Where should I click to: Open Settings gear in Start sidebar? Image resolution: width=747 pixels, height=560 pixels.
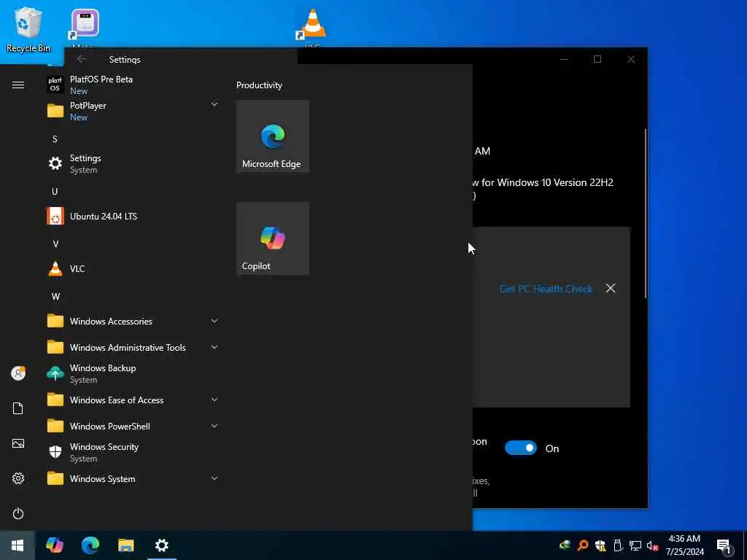(x=18, y=478)
